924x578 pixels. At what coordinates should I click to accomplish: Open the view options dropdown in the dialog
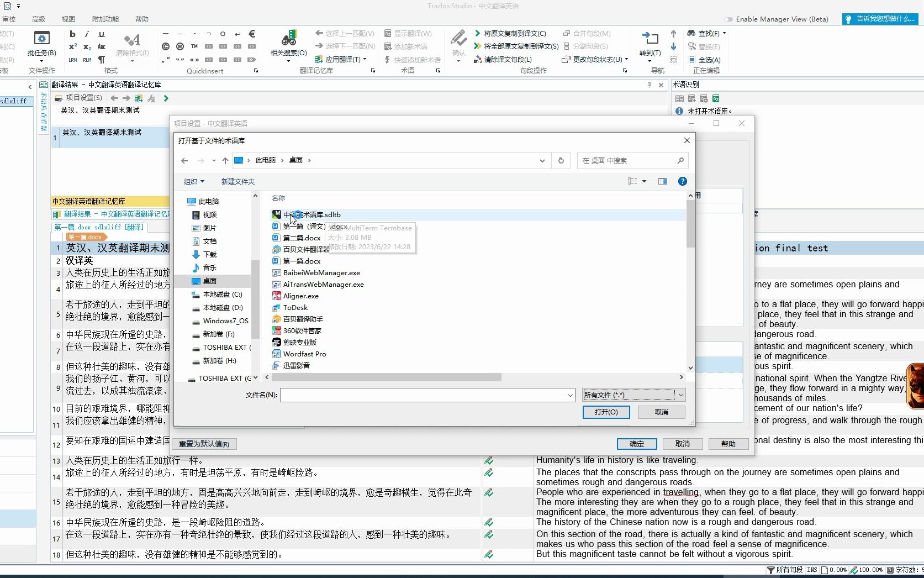[x=645, y=181]
